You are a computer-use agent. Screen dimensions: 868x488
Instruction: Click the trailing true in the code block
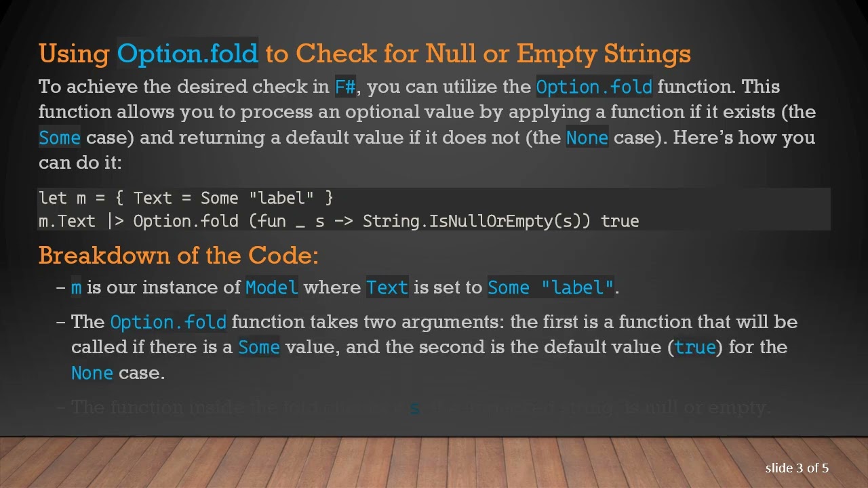tap(620, 221)
